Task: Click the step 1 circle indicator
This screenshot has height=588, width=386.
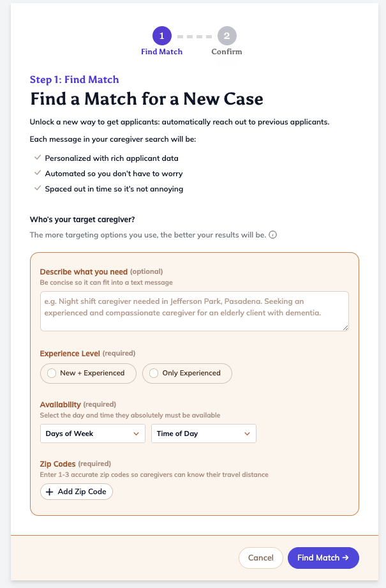Action: [162, 36]
